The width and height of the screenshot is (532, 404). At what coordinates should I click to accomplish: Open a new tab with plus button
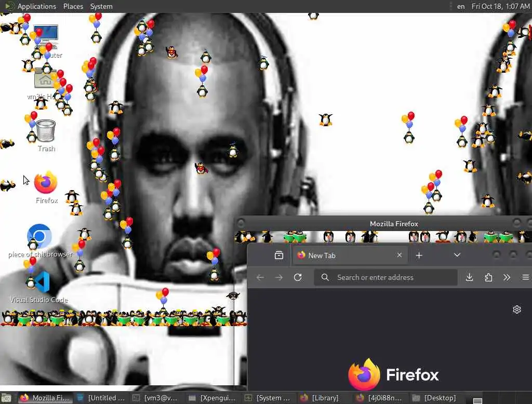419,255
